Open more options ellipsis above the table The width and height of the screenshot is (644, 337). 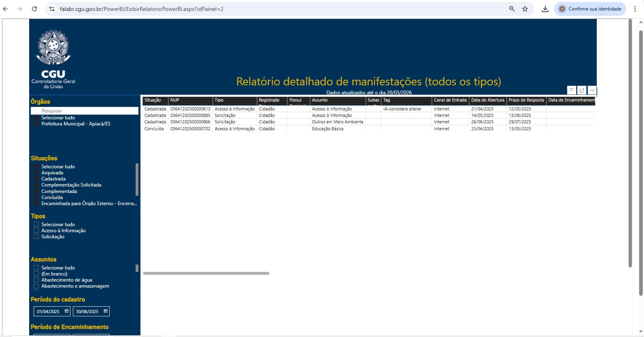point(592,90)
